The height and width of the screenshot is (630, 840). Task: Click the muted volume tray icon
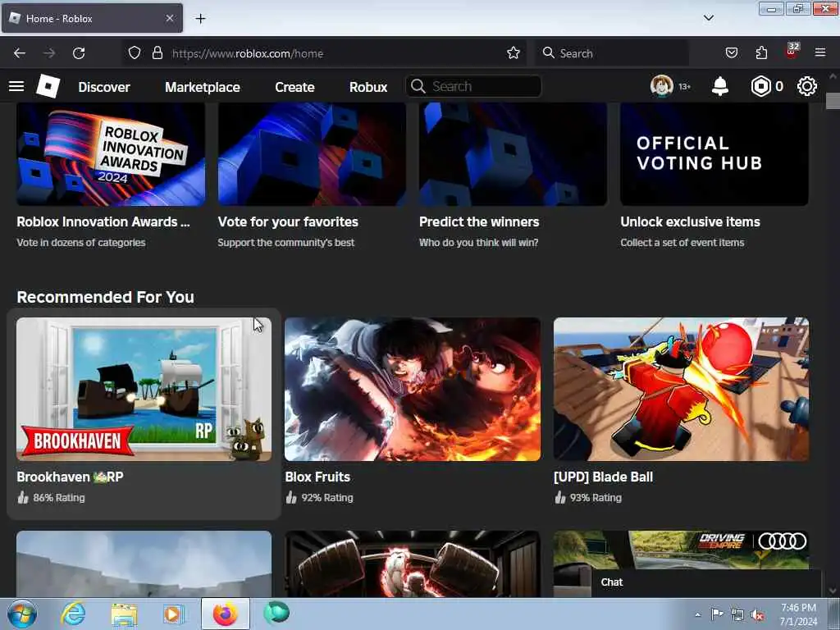pos(757,615)
